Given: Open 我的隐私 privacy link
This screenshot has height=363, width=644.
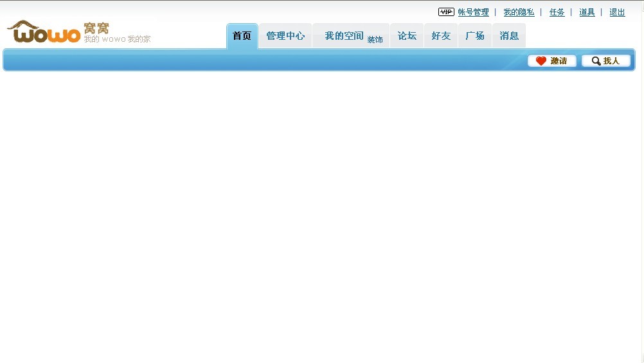Looking at the screenshot, I should point(519,12).
